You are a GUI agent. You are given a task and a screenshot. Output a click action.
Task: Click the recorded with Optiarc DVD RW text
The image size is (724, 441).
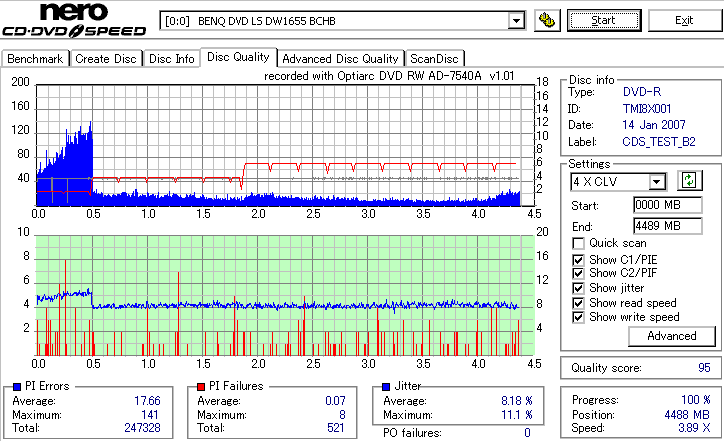coord(389,76)
